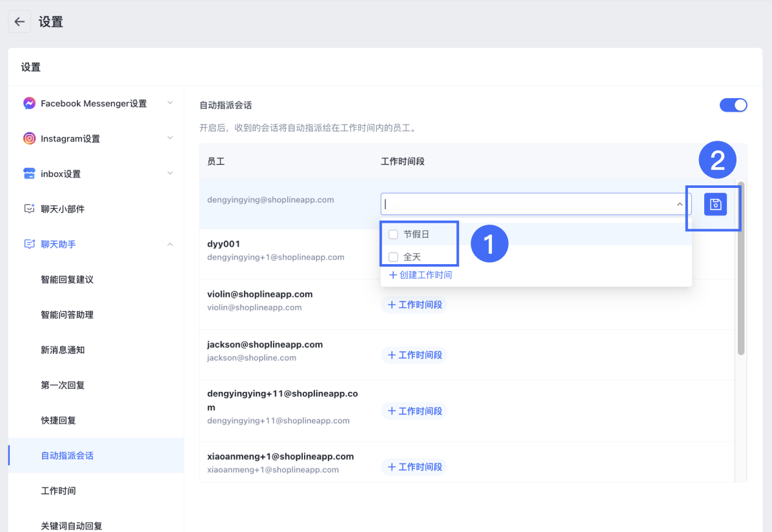
Task: Click 创建工作时间 link in dropdown
Action: point(420,275)
